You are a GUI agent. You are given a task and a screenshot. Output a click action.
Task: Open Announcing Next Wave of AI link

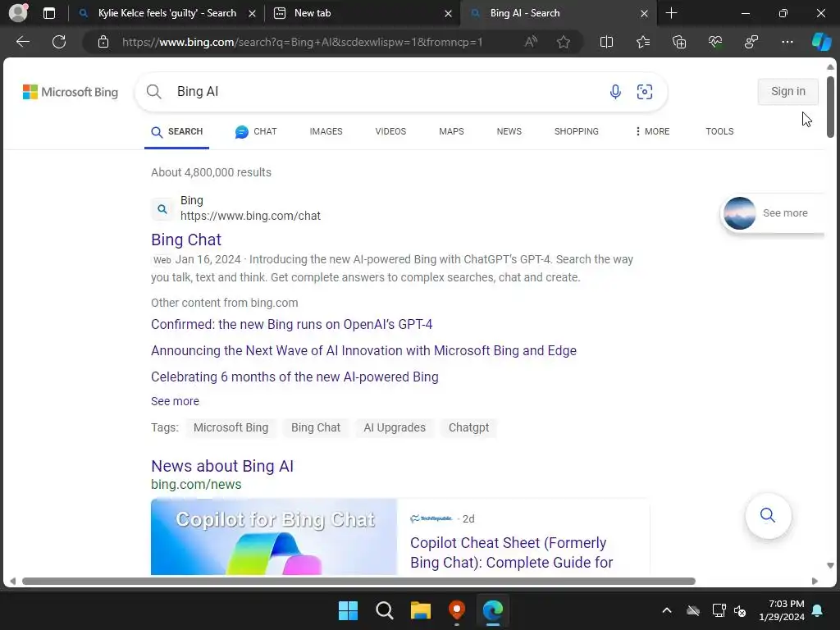coord(363,351)
